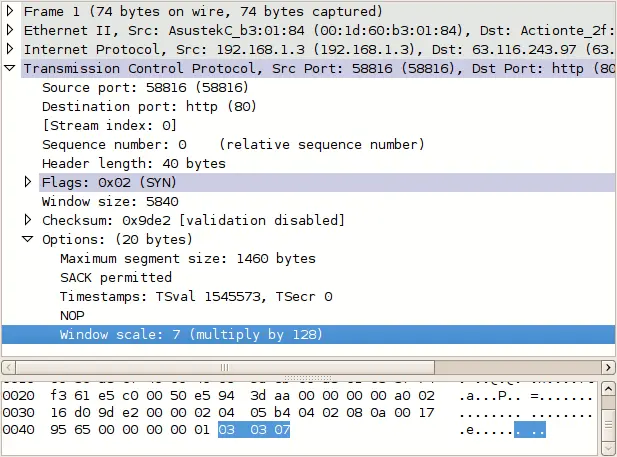Viewport: 617px width, 457px height.
Task: Select the Transmission Control Protocol header row
Action: (x=319, y=68)
